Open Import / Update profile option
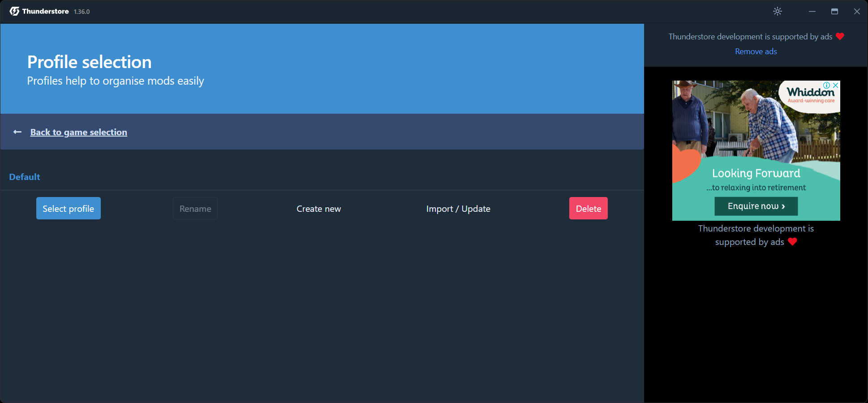 458,209
